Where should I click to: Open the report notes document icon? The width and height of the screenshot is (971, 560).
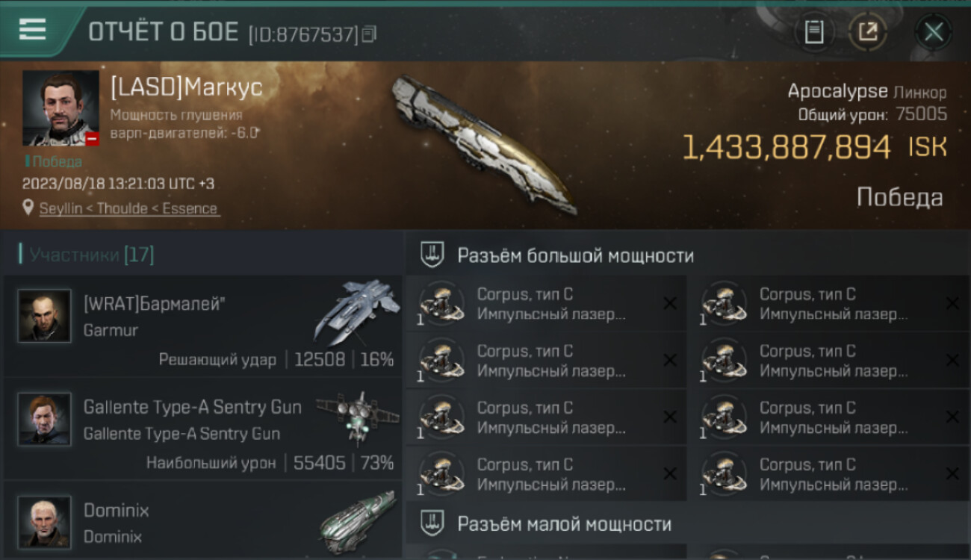coord(813,32)
